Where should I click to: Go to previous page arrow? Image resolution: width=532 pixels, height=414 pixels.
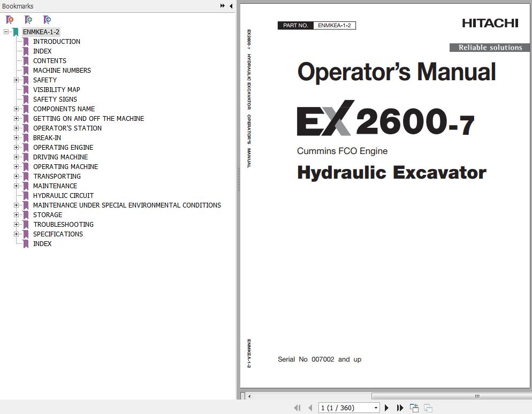[x=310, y=408]
